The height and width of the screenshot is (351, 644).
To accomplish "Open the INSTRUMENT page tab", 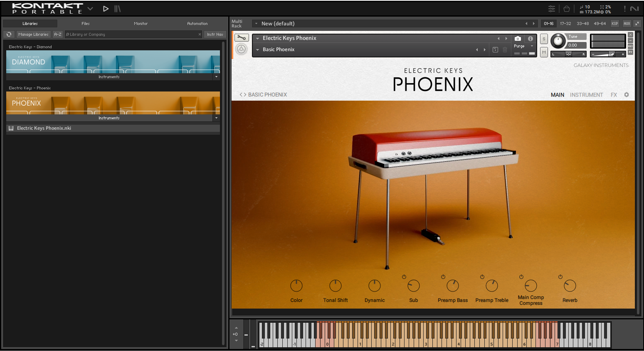I will (x=586, y=95).
